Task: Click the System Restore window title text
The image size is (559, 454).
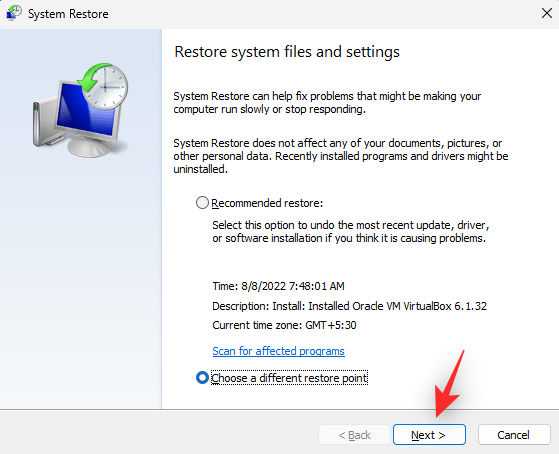Action: coord(68,14)
